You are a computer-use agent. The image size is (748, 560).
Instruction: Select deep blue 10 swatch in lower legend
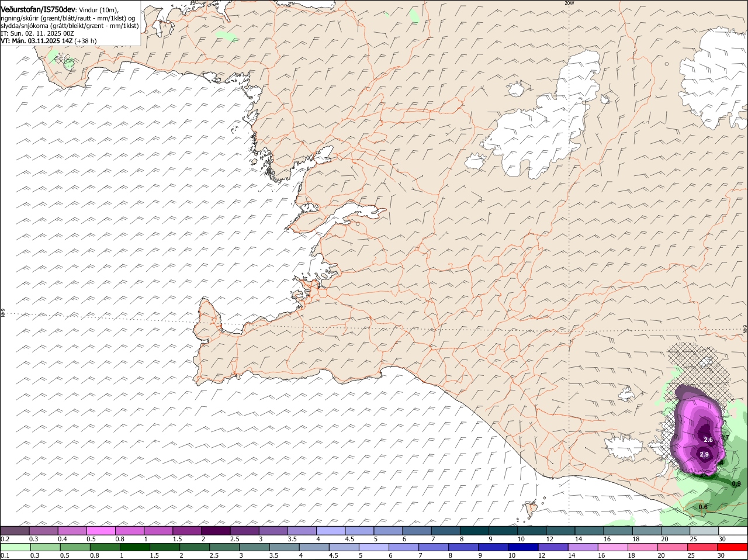coord(522,547)
